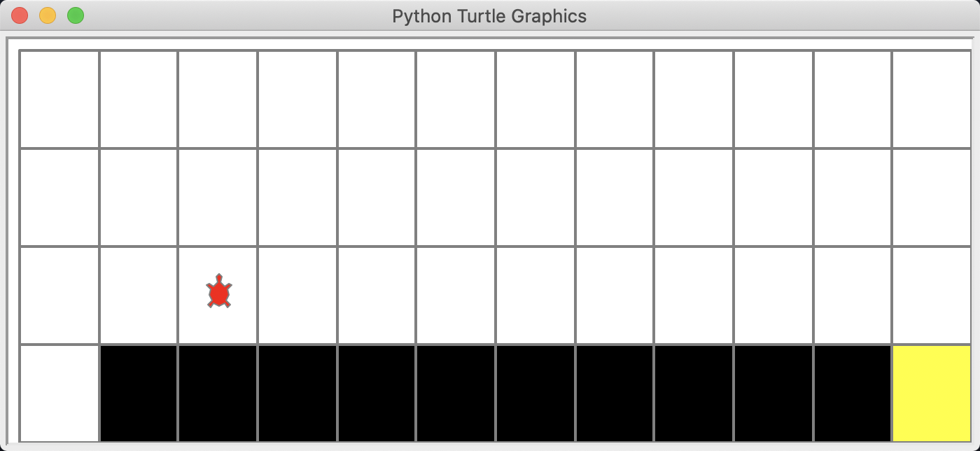This screenshot has height=451, width=980.
Task: Minimize the window with the yellow button
Action: [48, 15]
